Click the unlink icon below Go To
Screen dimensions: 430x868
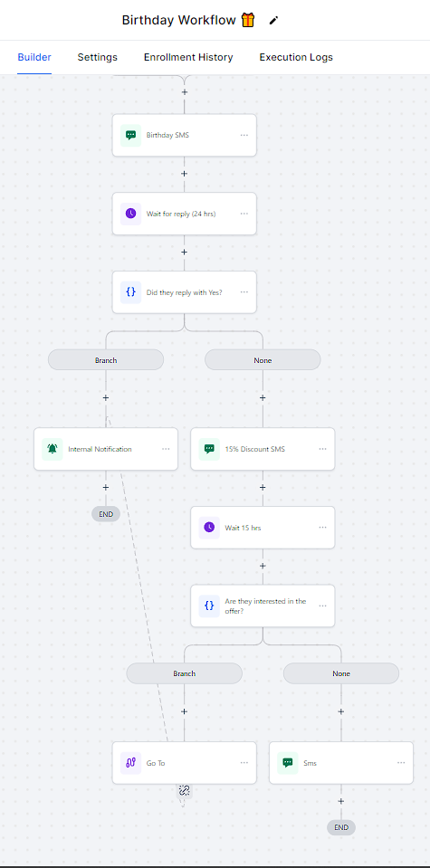tap(185, 790)
